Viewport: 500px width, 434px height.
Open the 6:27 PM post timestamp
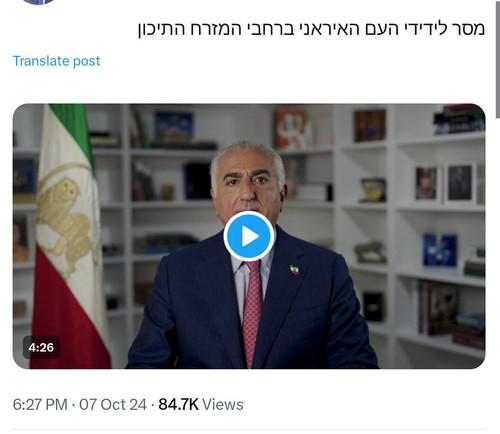point(40,404)
